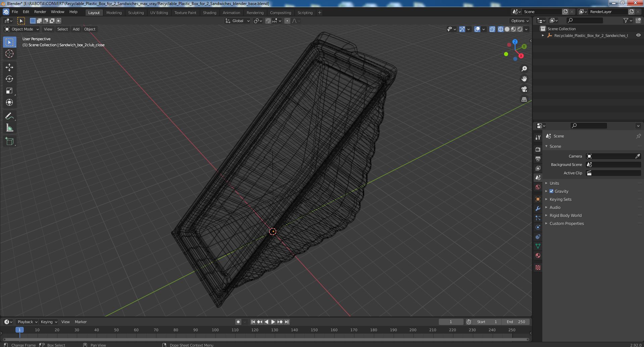Select the Rotate tool
The image size is (644, 347).
[9, 79]
